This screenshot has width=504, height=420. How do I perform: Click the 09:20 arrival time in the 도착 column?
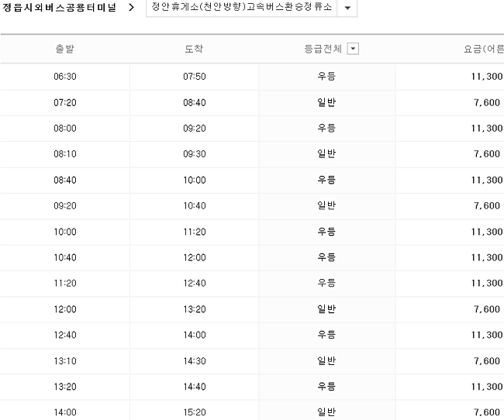pyautogui.click(x=195, y=129)
